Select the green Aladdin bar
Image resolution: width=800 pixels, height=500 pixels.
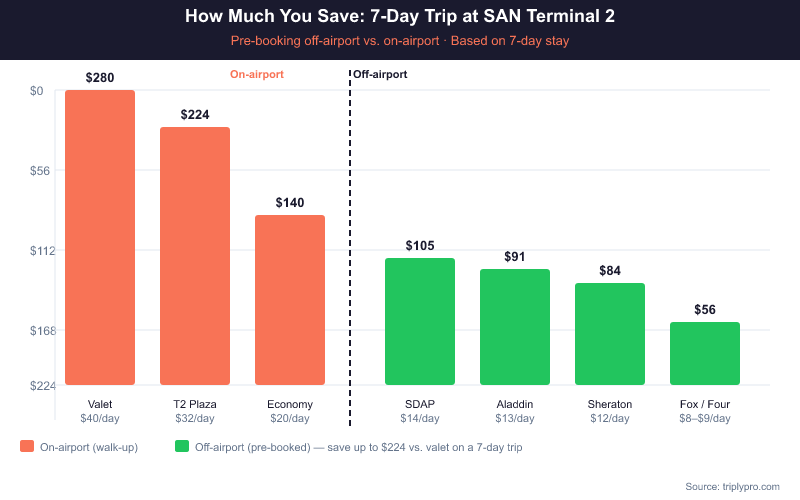pos(515,327)
